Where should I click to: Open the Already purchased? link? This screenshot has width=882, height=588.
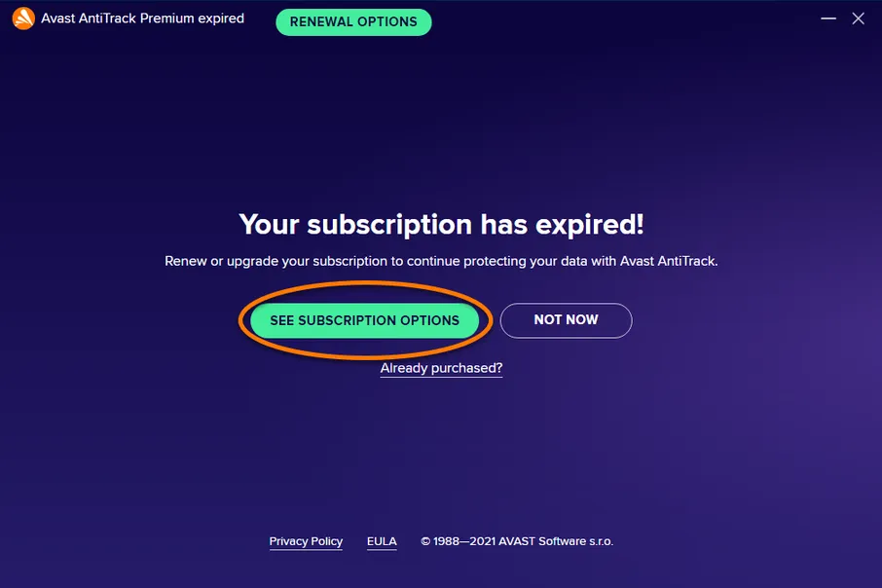tap(441, 368)
